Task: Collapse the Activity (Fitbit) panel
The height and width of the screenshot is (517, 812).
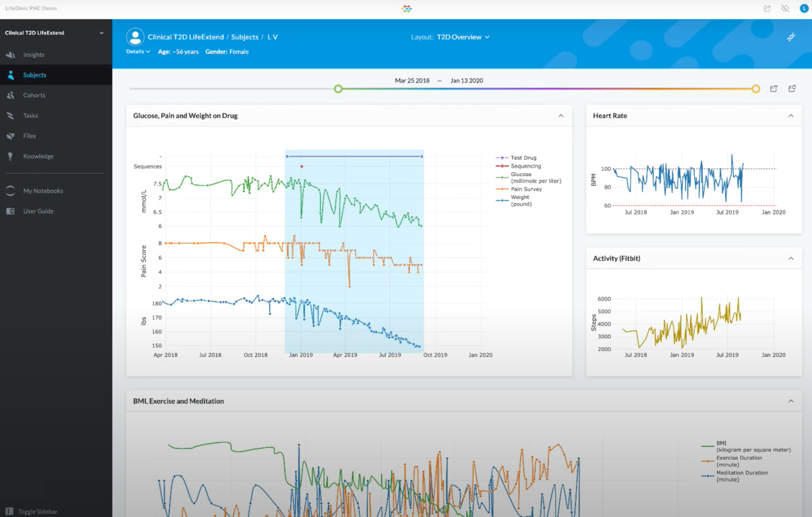Action: 791,258
